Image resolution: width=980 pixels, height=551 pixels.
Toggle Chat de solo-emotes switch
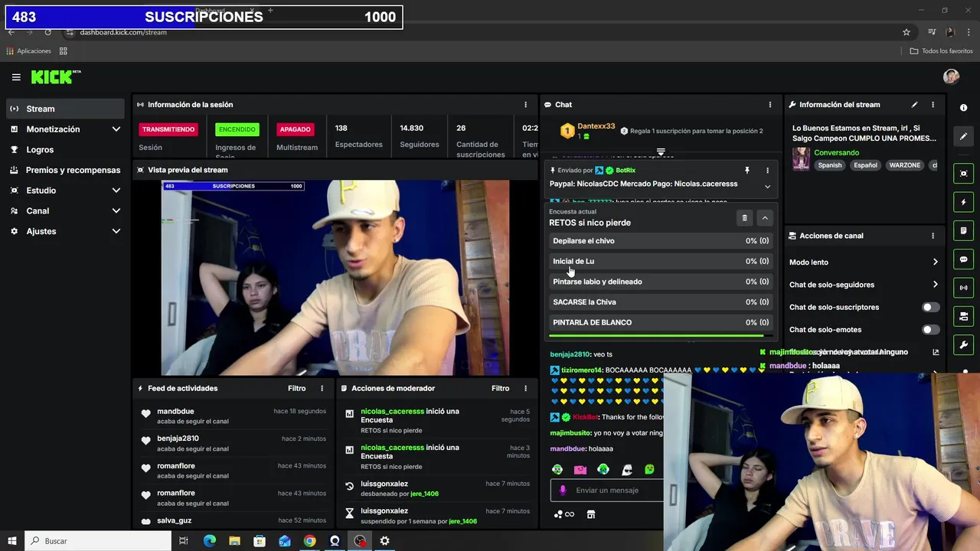tap(930, 330)
